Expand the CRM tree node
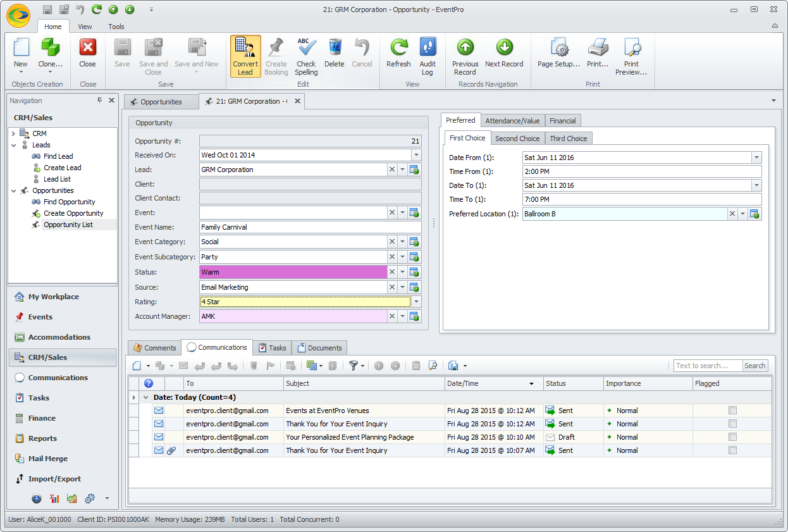The image size is (788, 532). coord(14,133)
